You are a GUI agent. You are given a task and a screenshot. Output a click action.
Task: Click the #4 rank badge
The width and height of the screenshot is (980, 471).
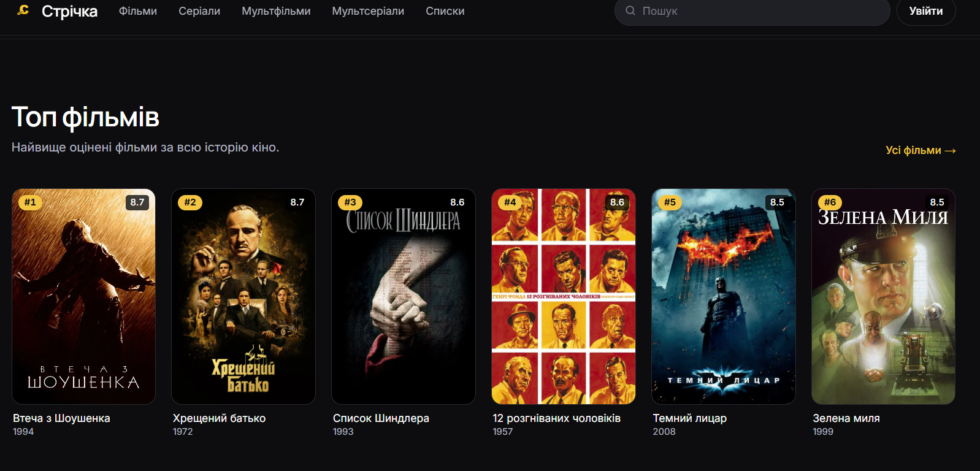(x=510, y=202)
